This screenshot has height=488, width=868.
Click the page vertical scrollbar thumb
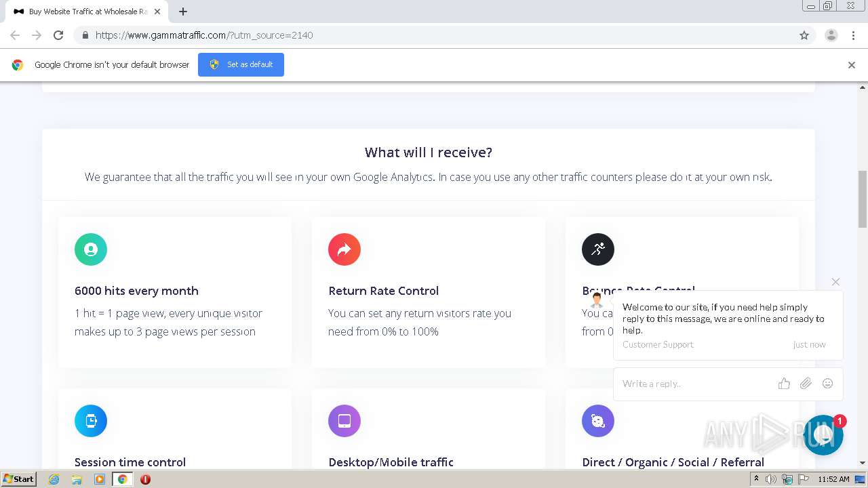(x=863, y=199)
